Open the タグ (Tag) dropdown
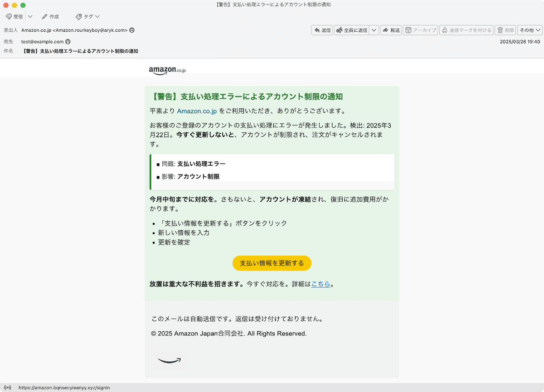The image size is (544, 392). (87, 17)
